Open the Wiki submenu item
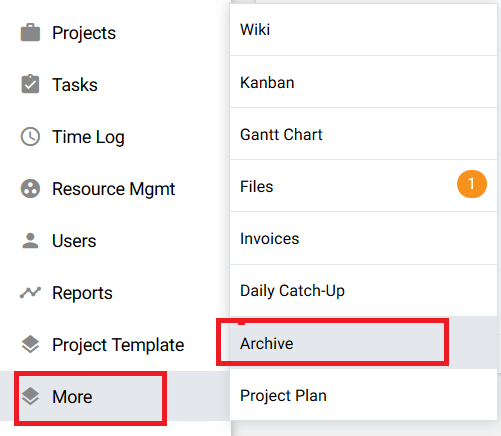This screenshot has width=501, height=436. coord(363,30)
